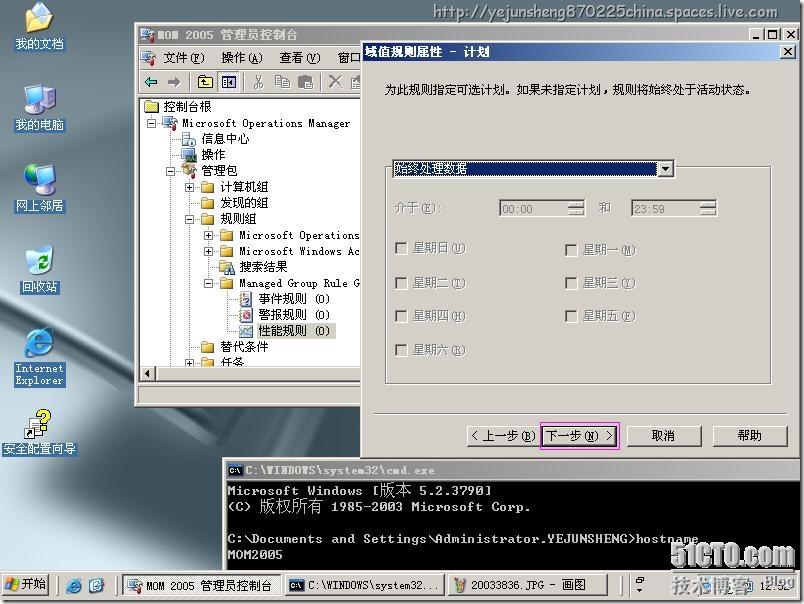This screenshot has width=804, height=604.
Task: Click the 下一步(N) next button
Action: point(580,436)
